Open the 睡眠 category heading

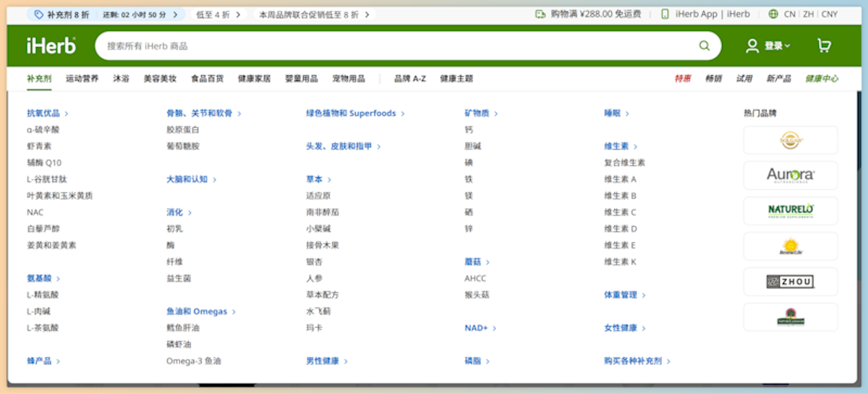coord(616,114)
